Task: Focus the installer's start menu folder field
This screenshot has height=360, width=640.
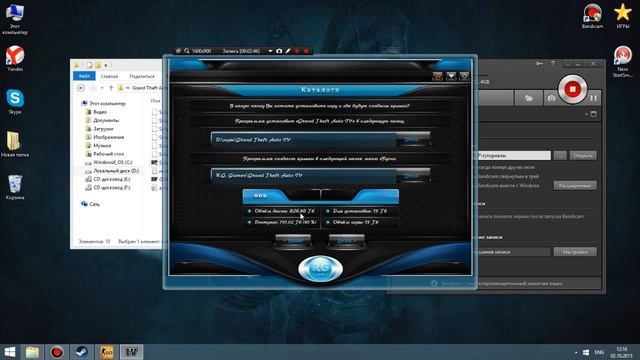Action: coord(304,176)
